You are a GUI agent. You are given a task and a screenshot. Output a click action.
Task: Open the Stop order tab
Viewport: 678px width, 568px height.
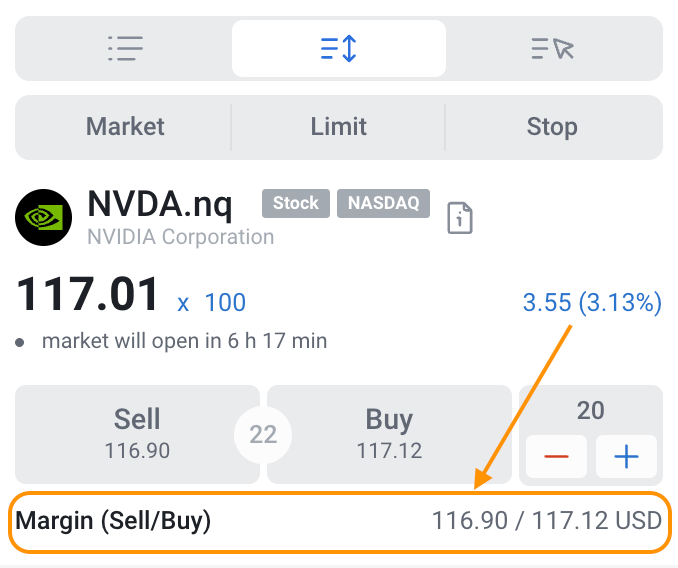552,127
